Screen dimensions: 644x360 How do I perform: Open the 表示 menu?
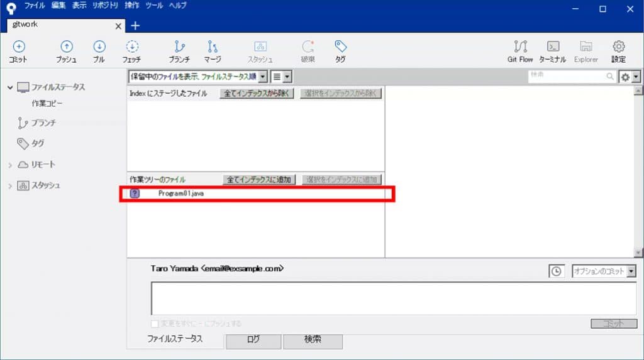click(79, 5)
